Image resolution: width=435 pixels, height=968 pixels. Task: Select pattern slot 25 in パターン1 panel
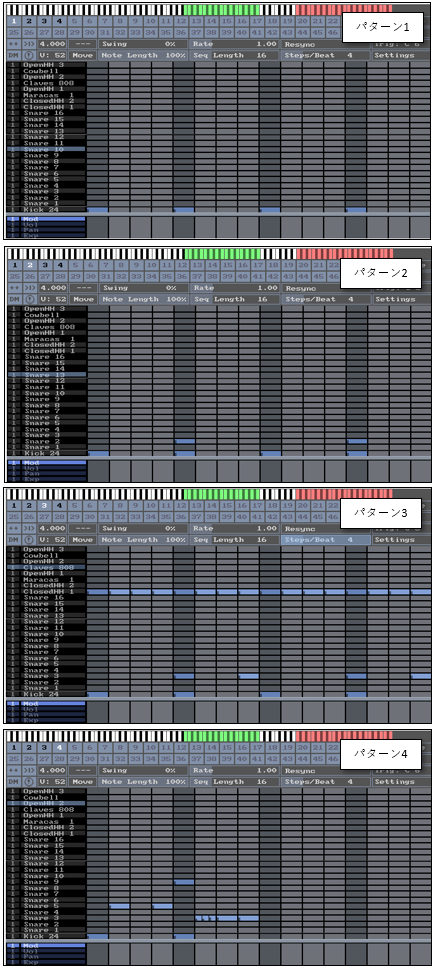pyautogui.click(x=14, y=32)
